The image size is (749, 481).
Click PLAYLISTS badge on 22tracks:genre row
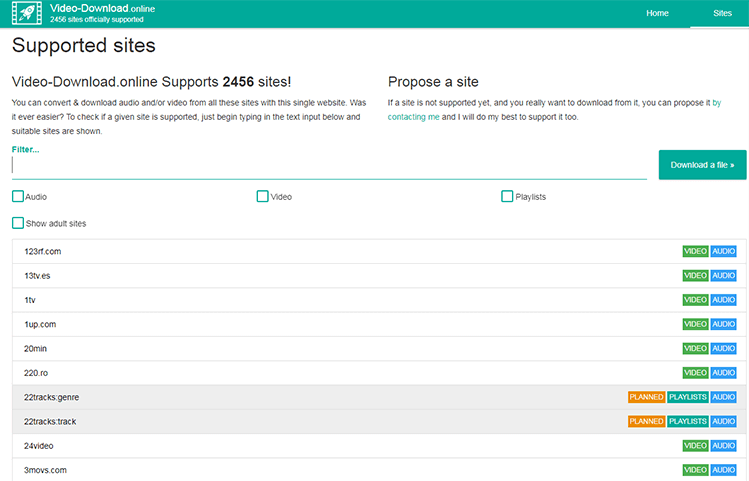tap(688, 397)
